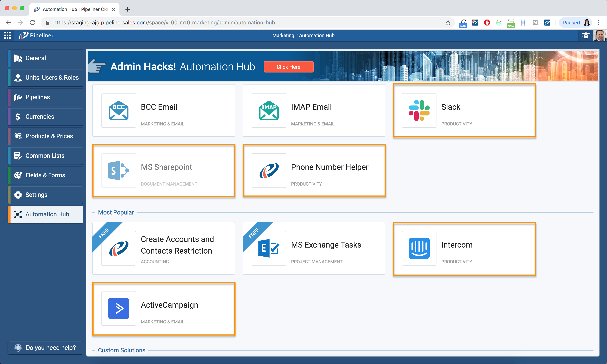Open the BCC Email integration

tap(164, 110)
